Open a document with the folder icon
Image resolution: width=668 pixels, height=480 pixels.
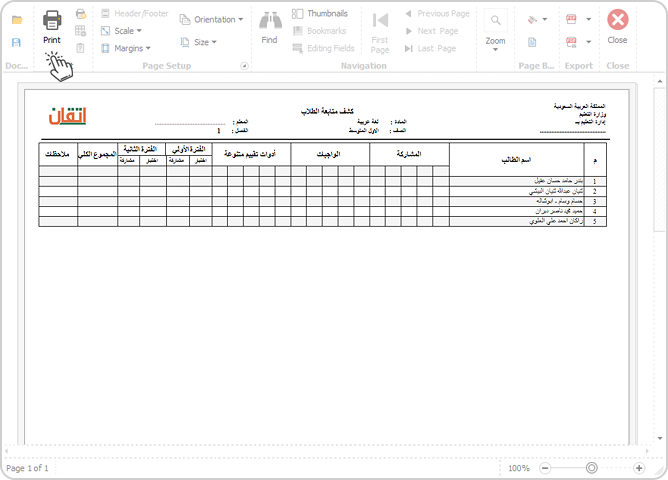click(x=17, y=20)
